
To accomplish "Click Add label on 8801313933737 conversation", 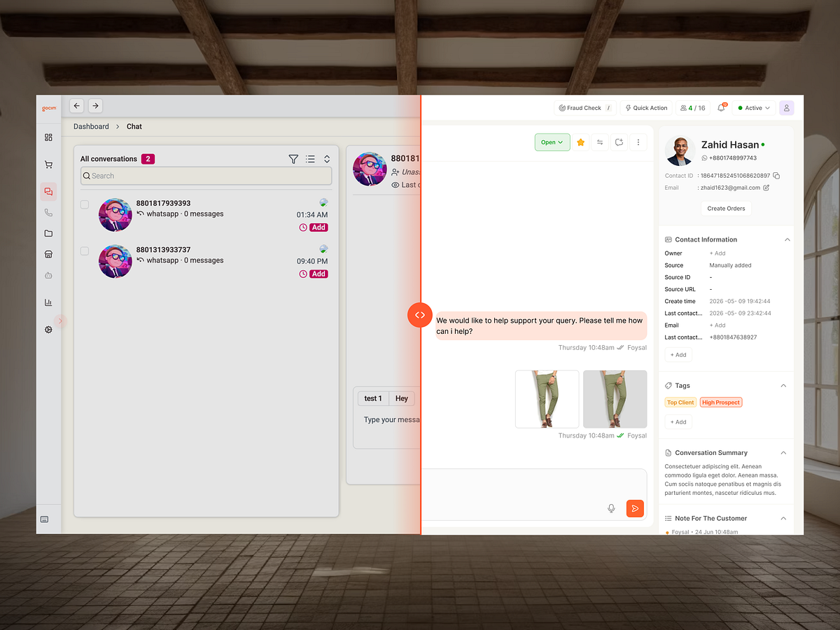I will tap(318, 274).
